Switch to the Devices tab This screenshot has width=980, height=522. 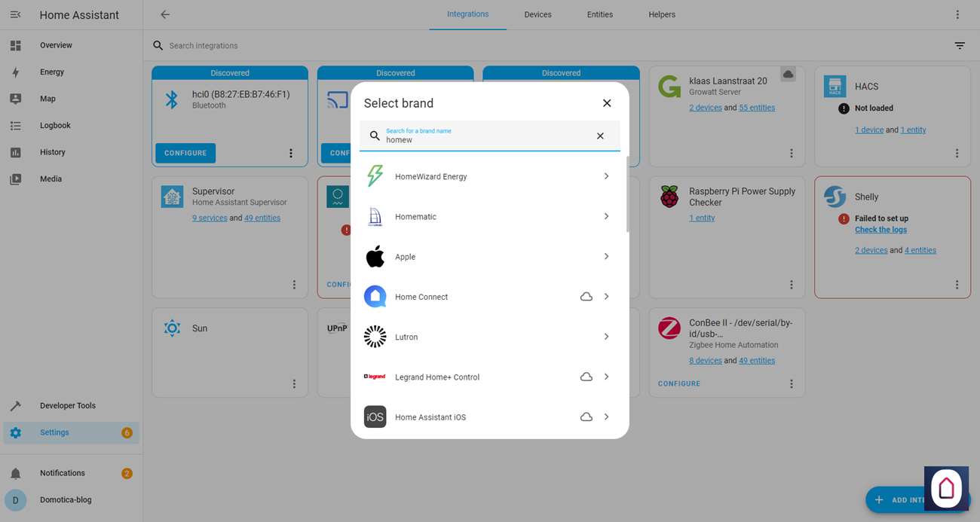coord(537,14)
